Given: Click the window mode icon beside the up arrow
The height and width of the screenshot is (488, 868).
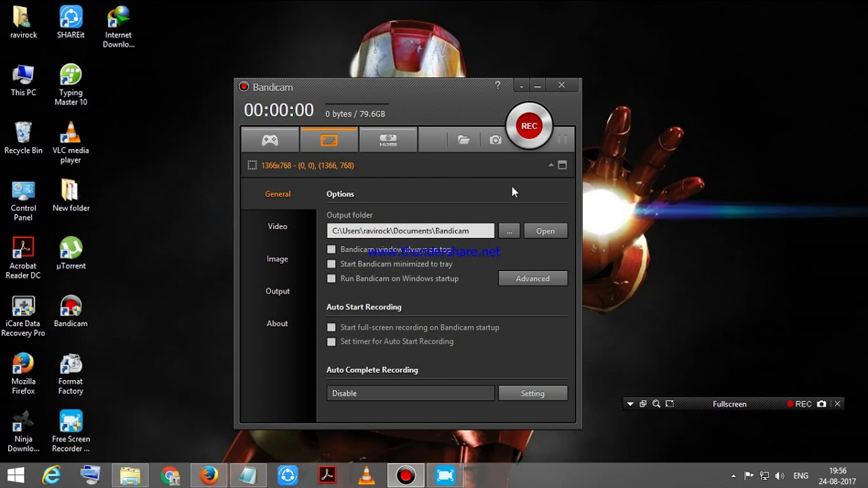Looking at the screenshot, I should 562,165.
